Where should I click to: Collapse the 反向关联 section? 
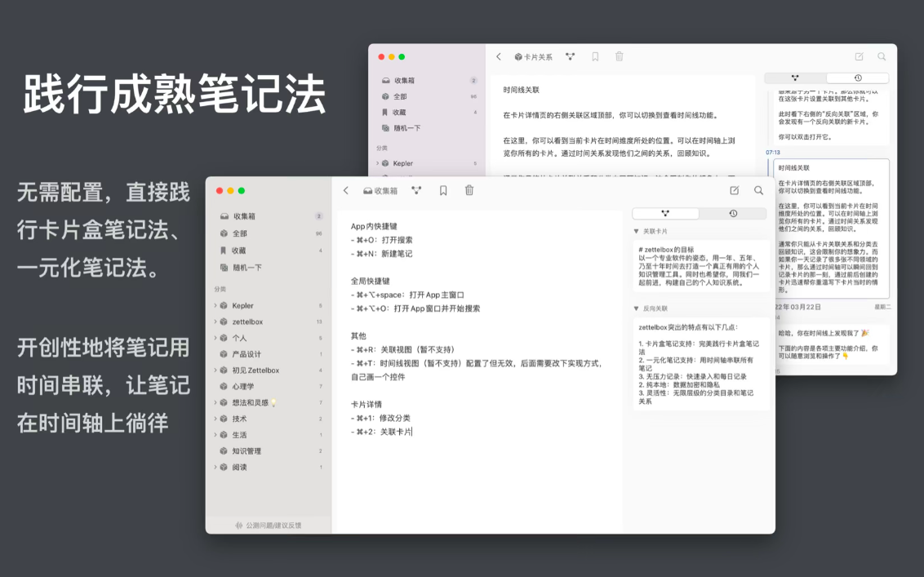click(x=637, y=309)
